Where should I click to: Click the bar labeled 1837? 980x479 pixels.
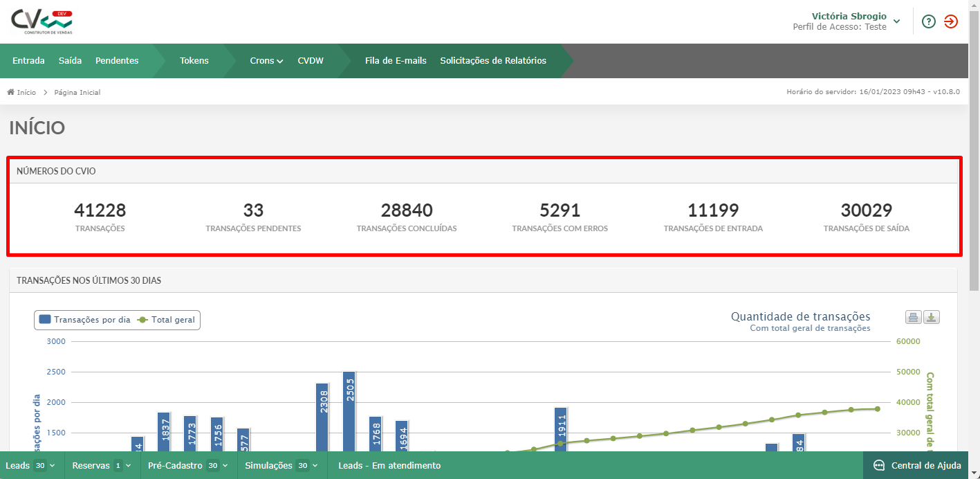(164, 432)
